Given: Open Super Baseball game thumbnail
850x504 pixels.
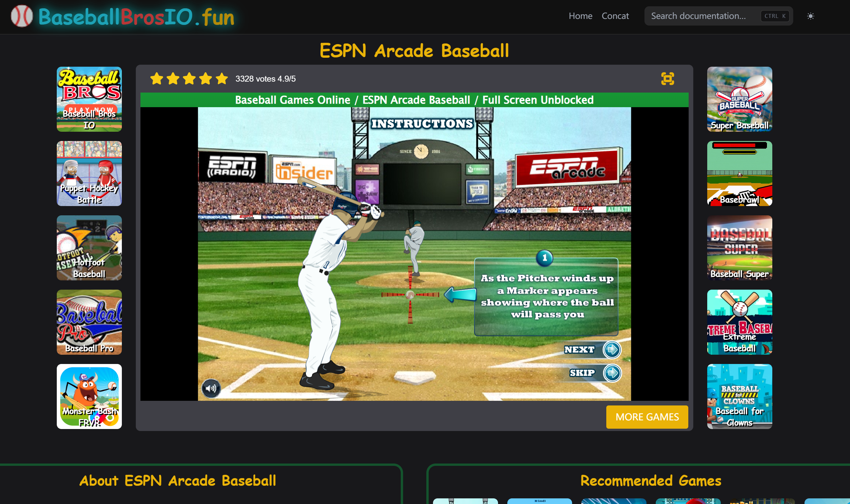Looking at the screenshot, I should pyautogui.click(x=739, y=99).
